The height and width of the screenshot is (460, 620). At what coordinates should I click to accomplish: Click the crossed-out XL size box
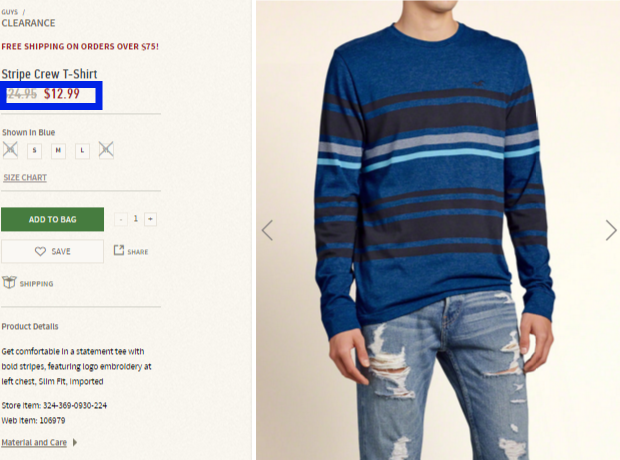pyautogui.click(x=106, y=150)
